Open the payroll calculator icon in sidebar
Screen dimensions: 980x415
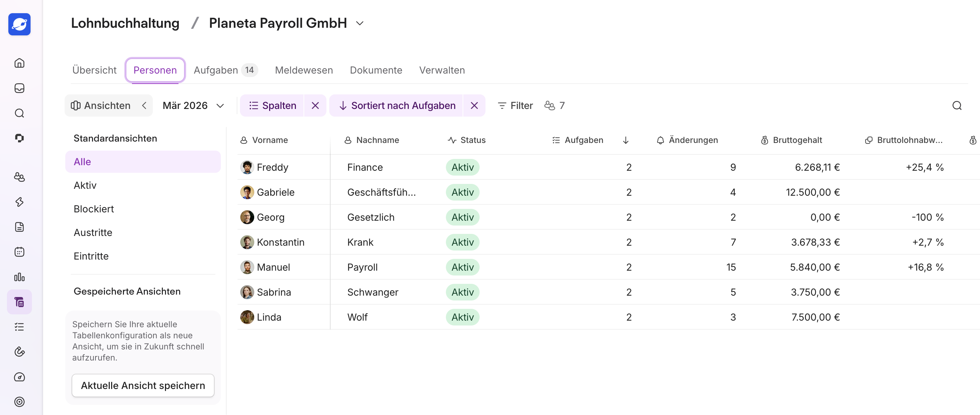(x=19, y=302)
